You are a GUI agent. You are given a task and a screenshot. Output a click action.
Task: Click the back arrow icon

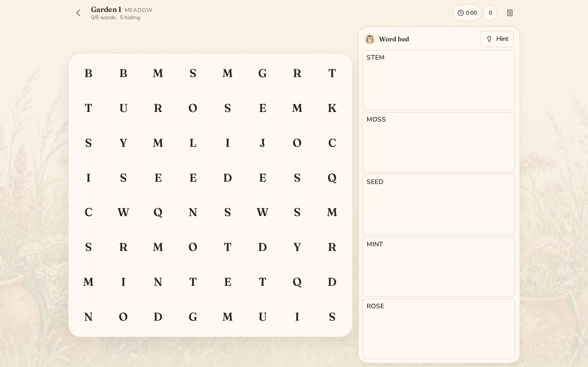(x=78, y=13)
